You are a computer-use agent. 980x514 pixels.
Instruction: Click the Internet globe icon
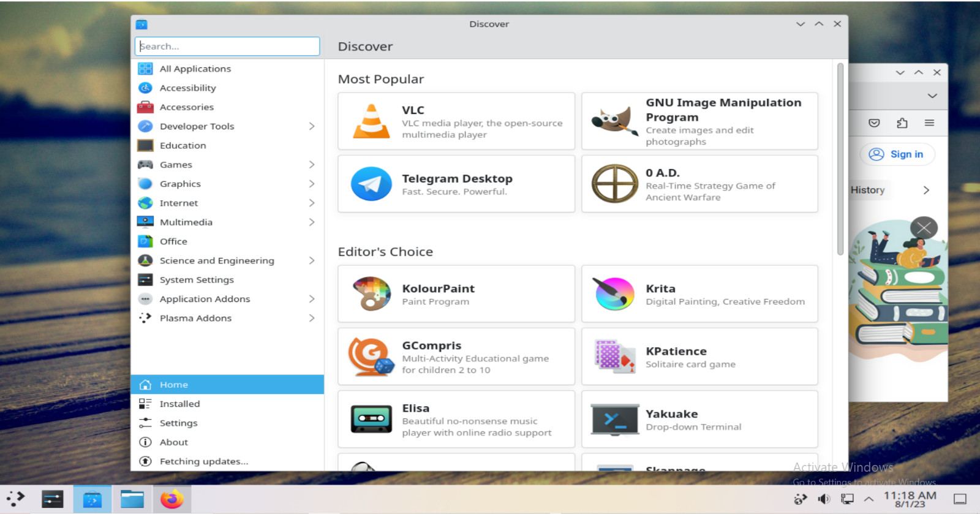coord(145,203)
